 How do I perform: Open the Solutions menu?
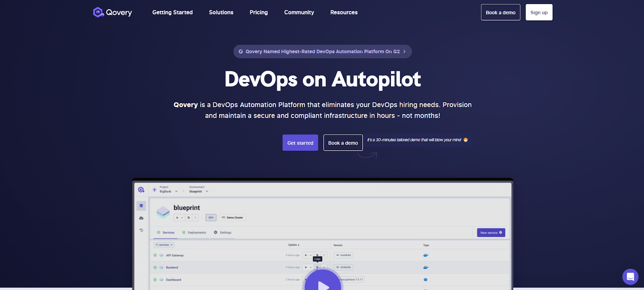point(221,12)
